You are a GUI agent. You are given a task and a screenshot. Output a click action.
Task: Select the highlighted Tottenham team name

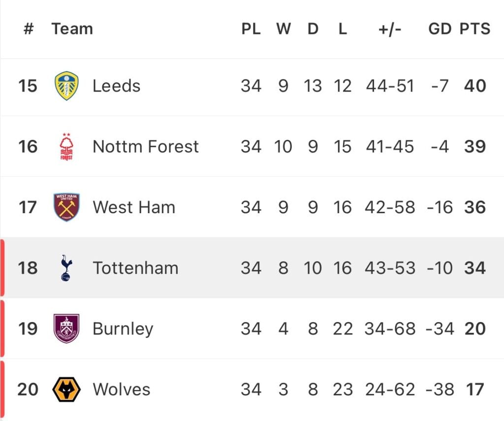pyautogui.click(x=135, y=268)
